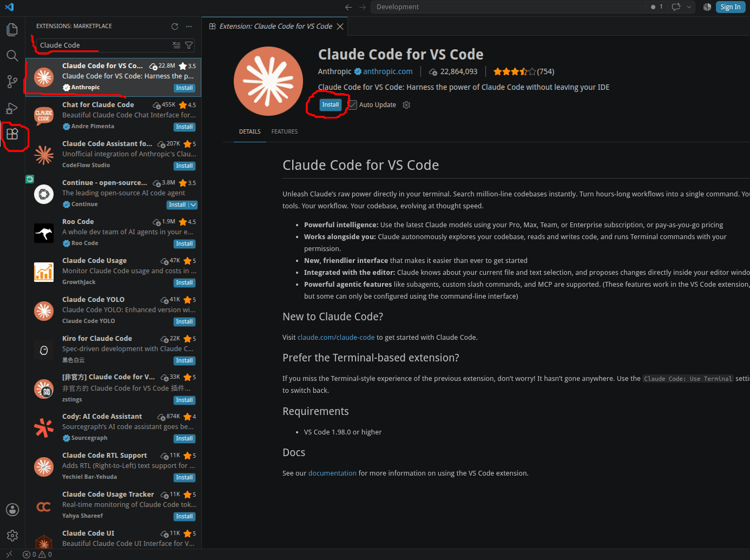750x560 pixels.
Task: Clear extensions search results
Action: [x=176, y=45]
